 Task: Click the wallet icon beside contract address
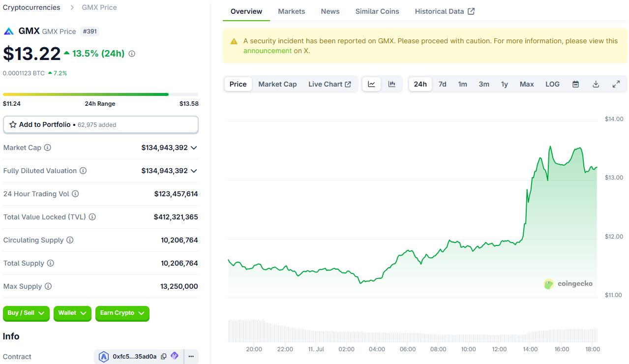(x=175, y=356)
